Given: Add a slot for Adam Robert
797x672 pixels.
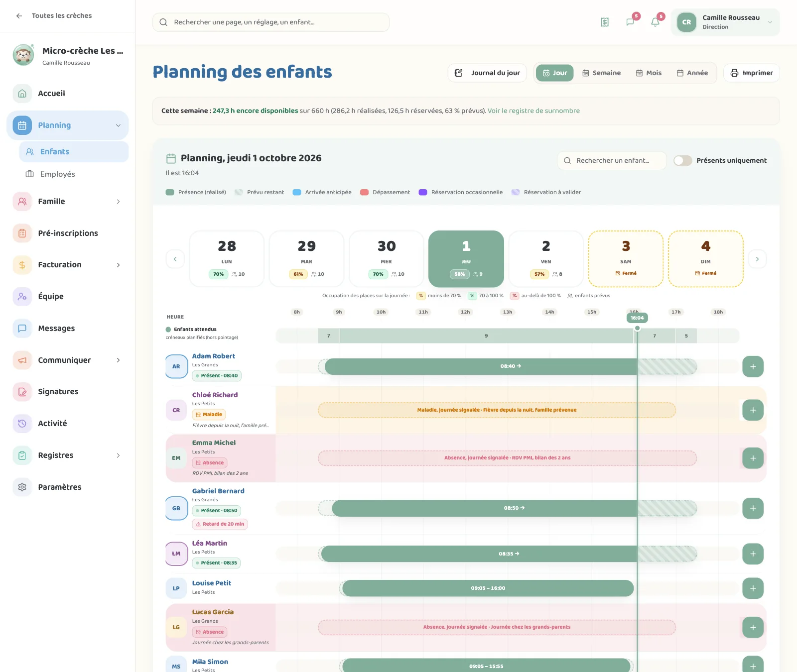Looking at the screenshot, I should click(x=753, y=366).
